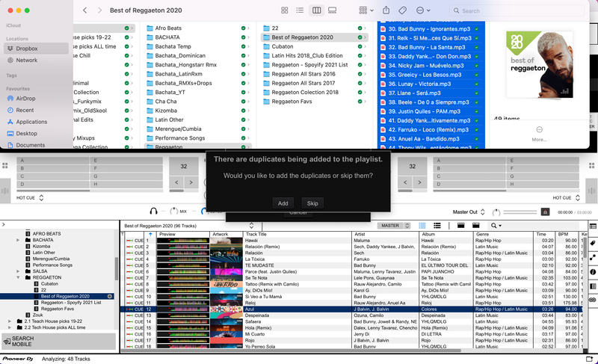Open the MASTER dropdown selector

[x=391, y=225]
